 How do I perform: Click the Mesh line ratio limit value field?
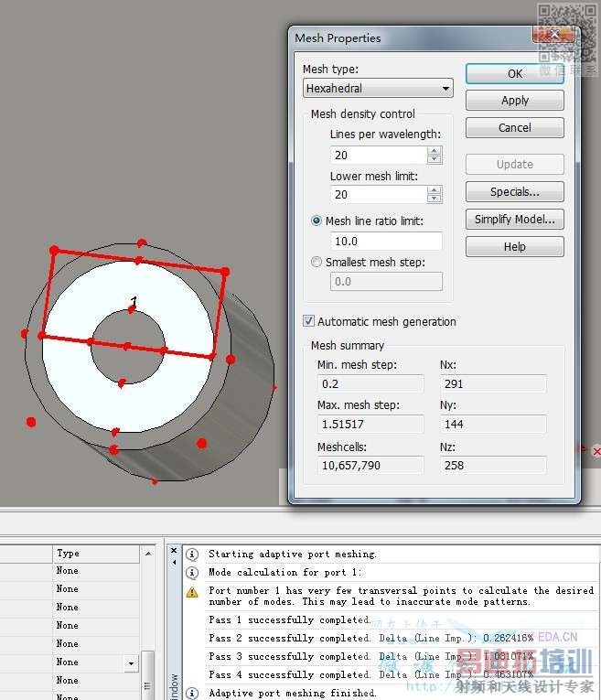[x=386, y=241]
